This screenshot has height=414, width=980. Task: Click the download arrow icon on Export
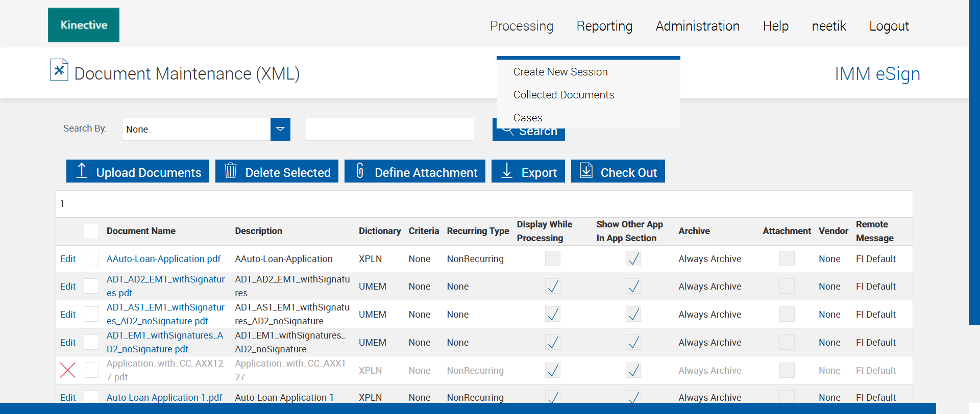point(507,171)
